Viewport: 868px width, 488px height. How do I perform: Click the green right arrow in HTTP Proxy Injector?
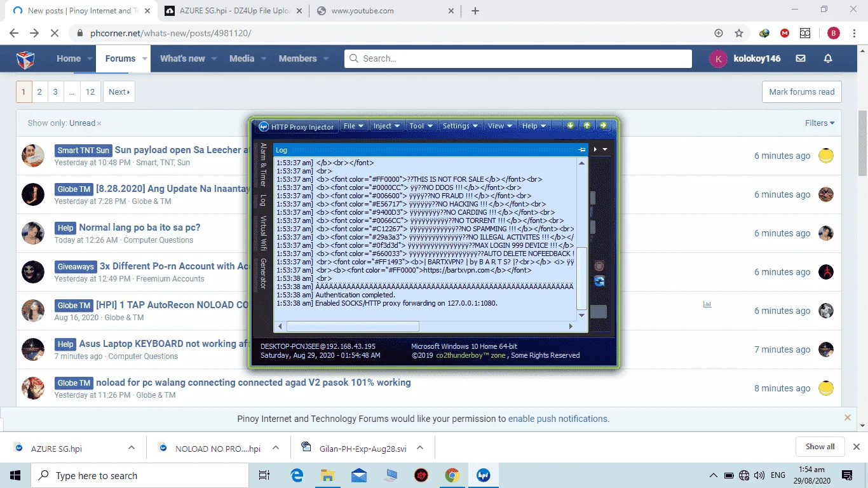tap(604, 125)
